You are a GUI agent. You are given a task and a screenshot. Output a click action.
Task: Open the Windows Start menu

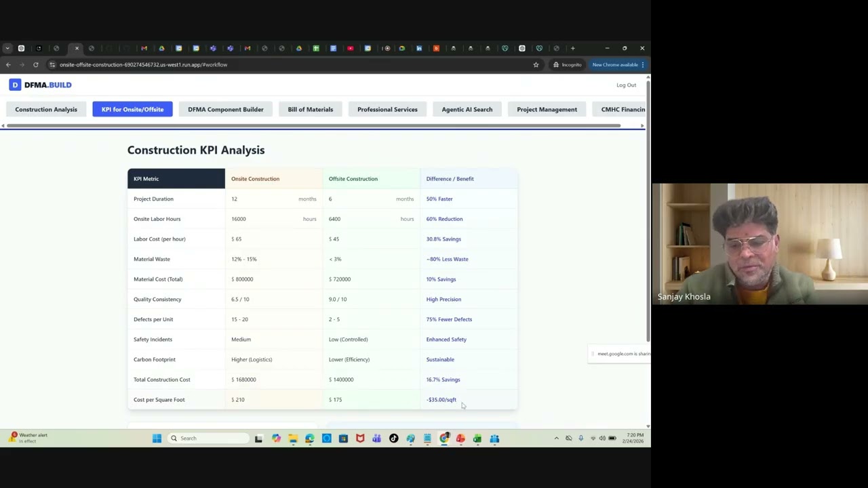(x=157, y=438)
